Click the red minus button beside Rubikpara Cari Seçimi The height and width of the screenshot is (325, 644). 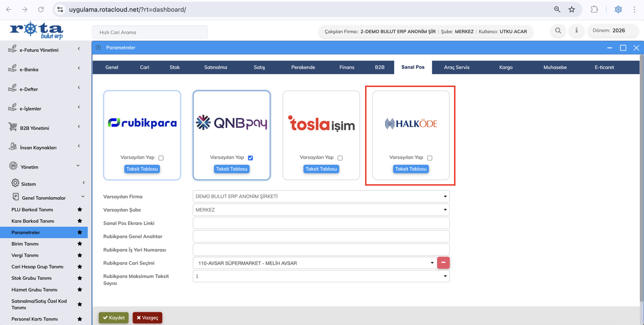443,263
